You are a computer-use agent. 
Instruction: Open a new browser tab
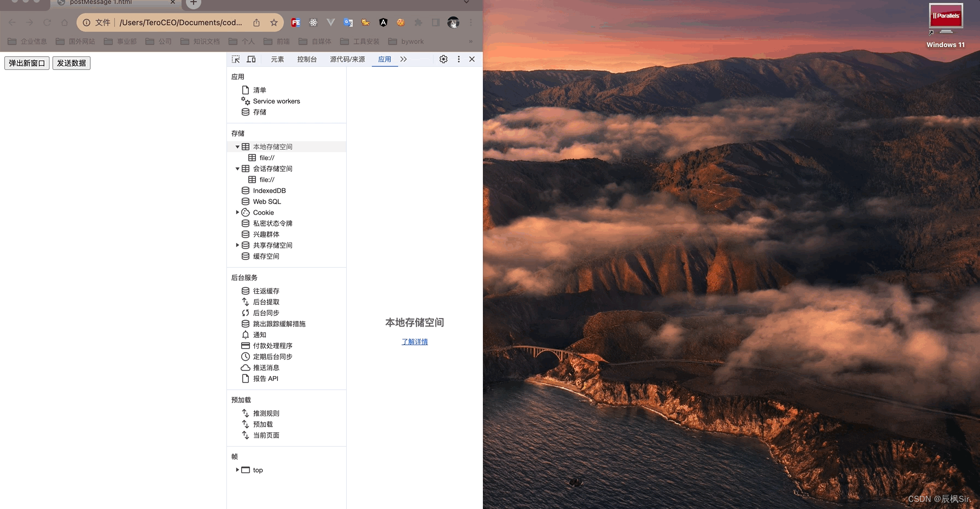coord(194,3)
